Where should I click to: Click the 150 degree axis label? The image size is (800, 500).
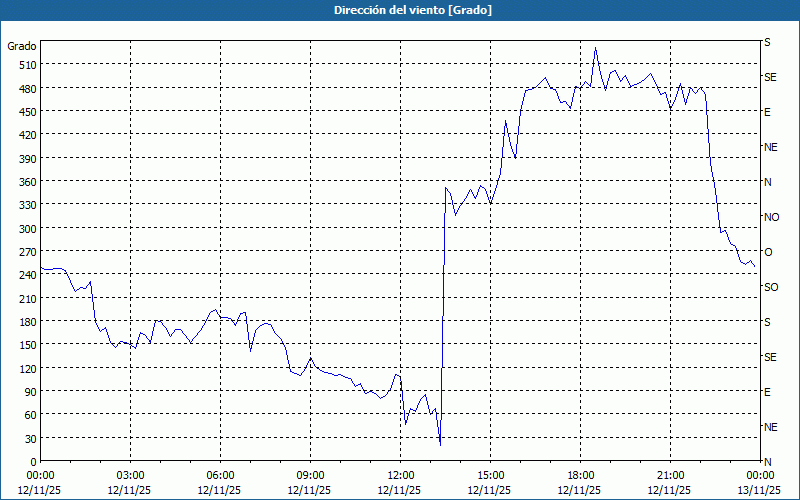click(28, 345)
